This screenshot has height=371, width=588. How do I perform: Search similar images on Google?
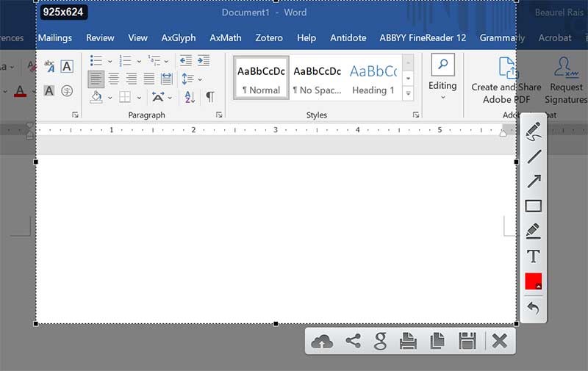pyautogui.click(x=380, y=341)
